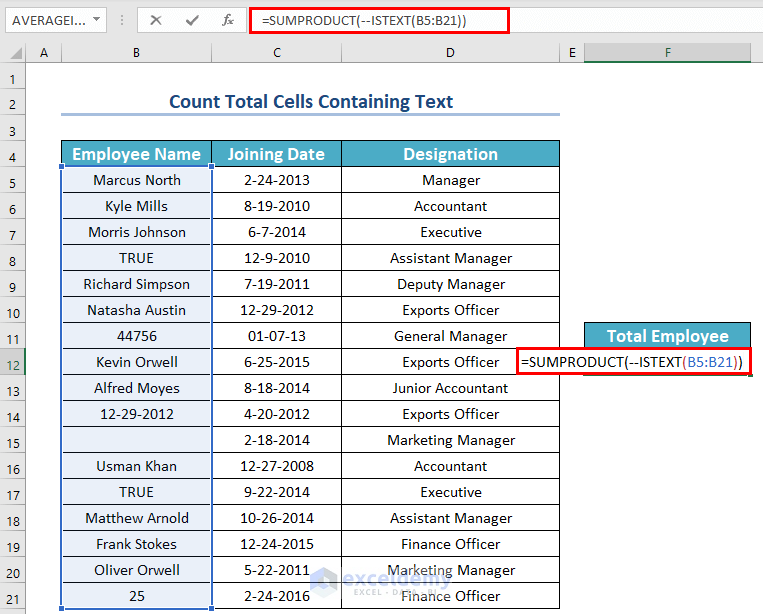This screenshot has height=614, width=763.
Task: Click the Employee Name header cell
Action: (136, 154)
